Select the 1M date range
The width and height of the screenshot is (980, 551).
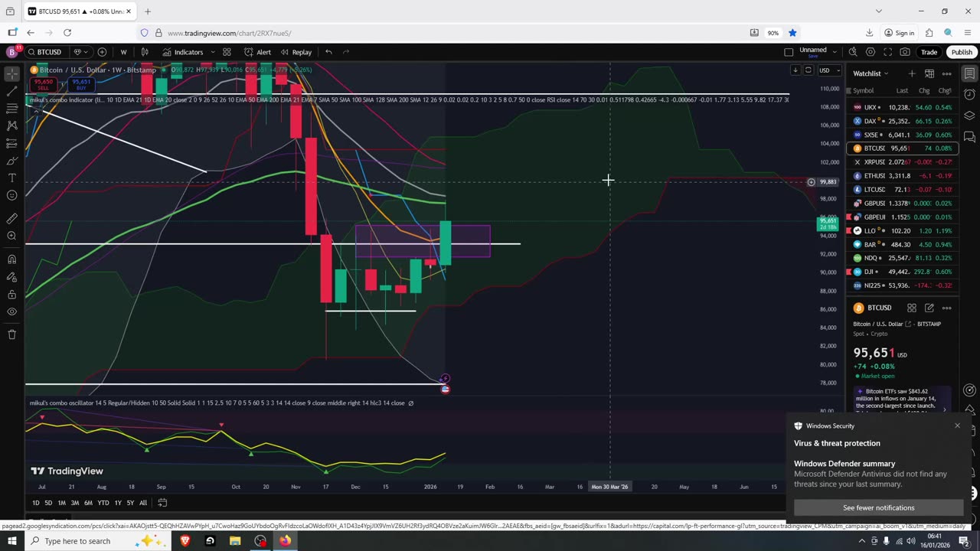pos(62,503)
